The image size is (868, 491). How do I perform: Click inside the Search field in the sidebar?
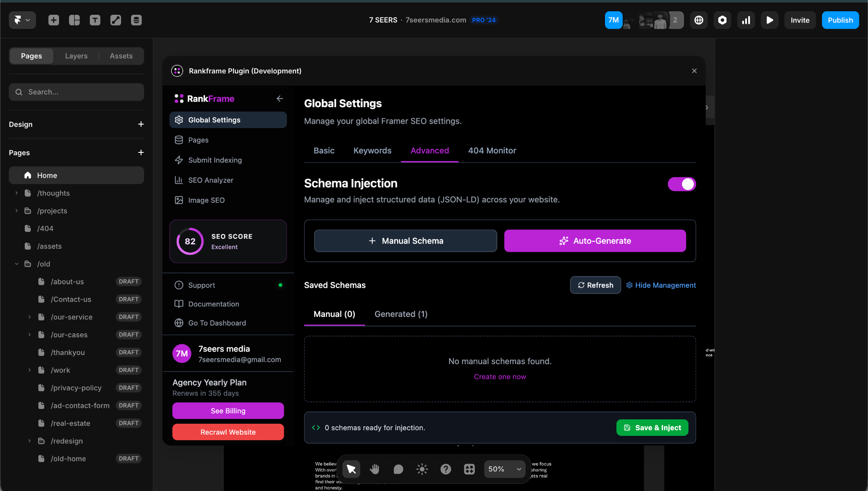(76, 92)
